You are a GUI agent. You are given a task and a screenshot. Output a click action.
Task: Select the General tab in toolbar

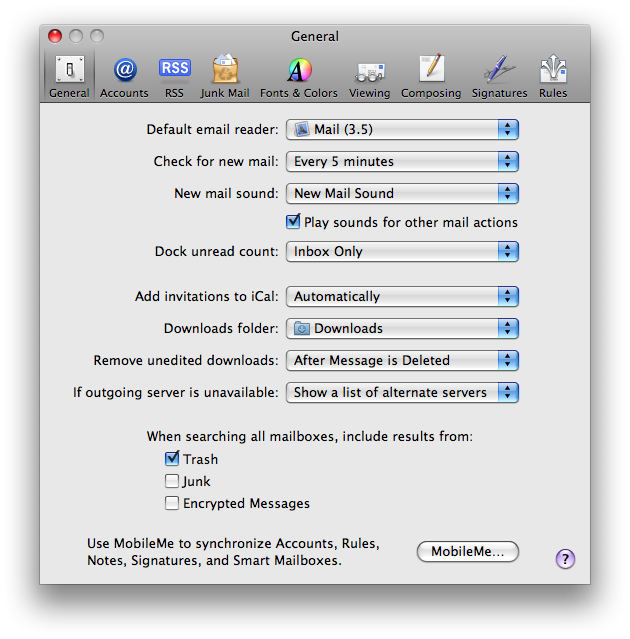click(x=69, y=76)
